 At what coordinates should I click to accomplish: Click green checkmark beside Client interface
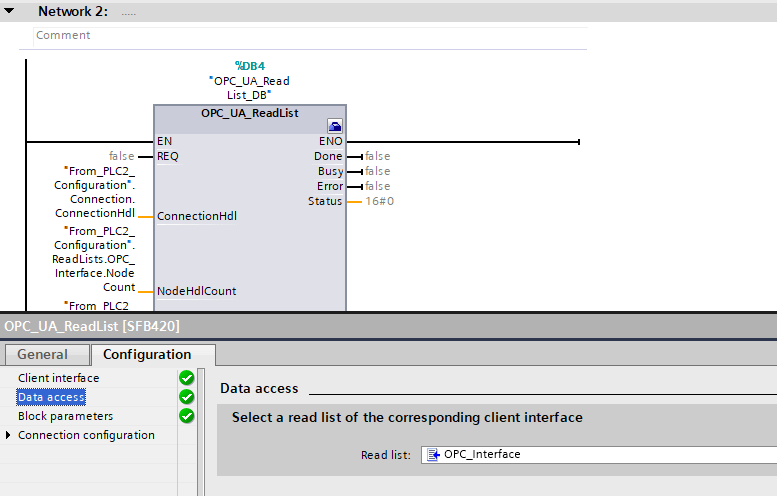pos(186,378)
